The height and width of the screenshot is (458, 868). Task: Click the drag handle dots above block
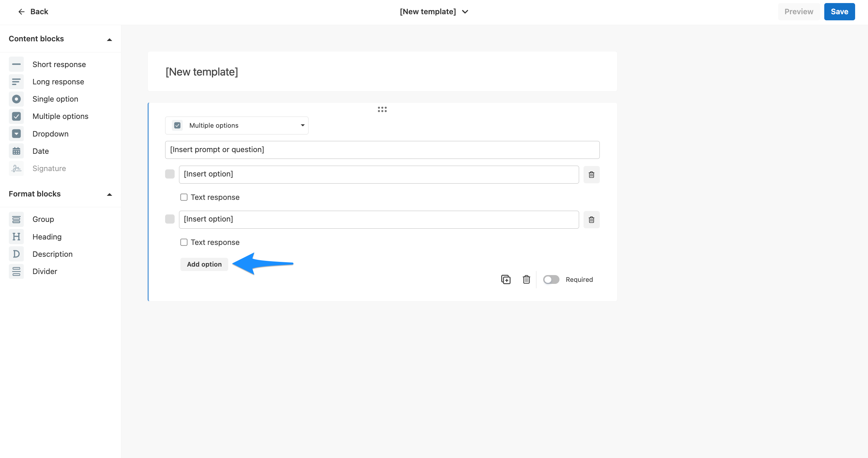(x=382, y=109)
